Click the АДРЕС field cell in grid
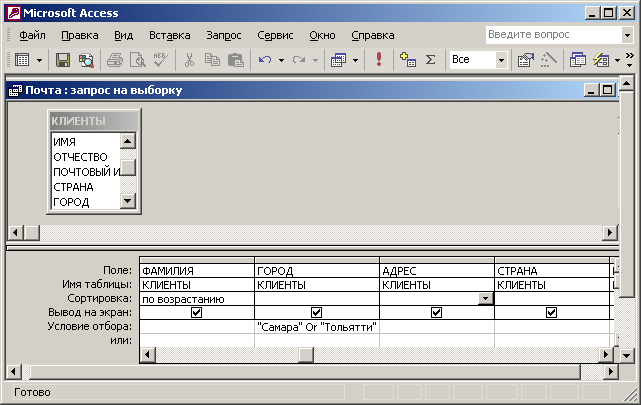The height and width of the screenshot is (405, 641). (437, 271)
